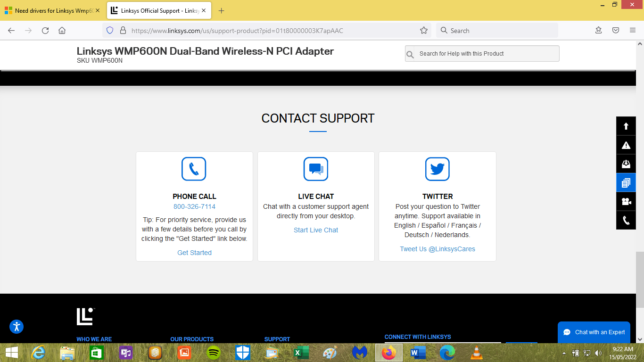Open a new tab with plus button

click(x=222, y=10)
